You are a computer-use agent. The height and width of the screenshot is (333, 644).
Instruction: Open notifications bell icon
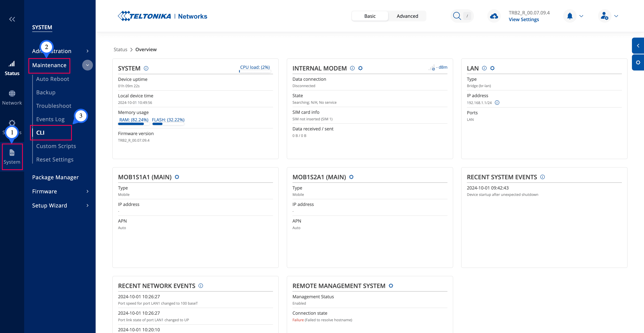(570, 16)
